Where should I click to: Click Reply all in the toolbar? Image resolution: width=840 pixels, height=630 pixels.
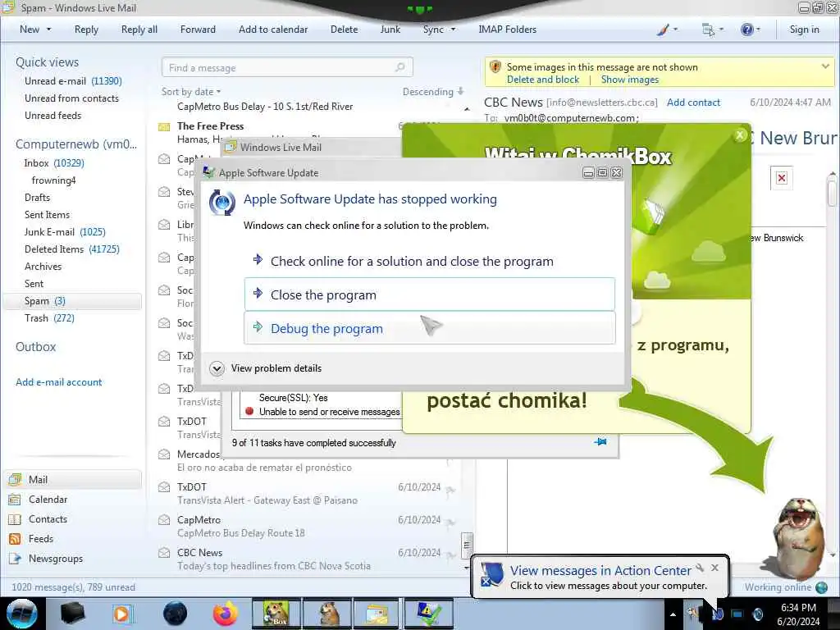(139, 30)
